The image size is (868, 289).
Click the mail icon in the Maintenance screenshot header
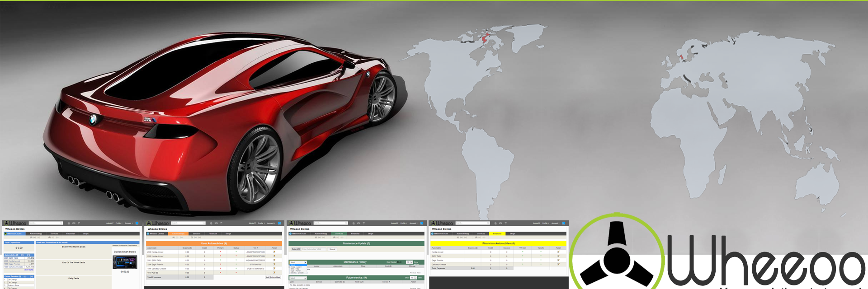click(359, 223)
